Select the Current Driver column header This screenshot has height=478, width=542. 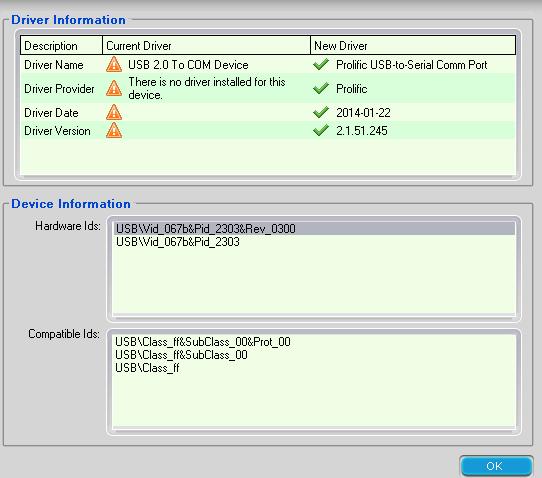[206, 45]
